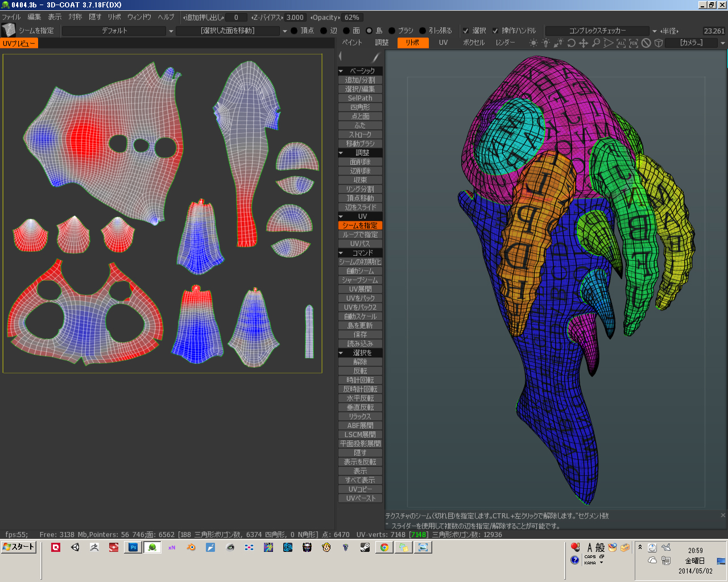Click the 自動シーム button

360,271
